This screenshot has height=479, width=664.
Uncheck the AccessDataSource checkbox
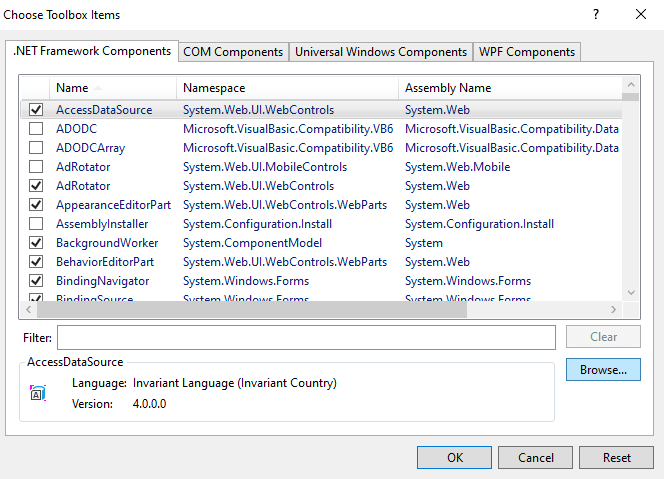[36, 110]
